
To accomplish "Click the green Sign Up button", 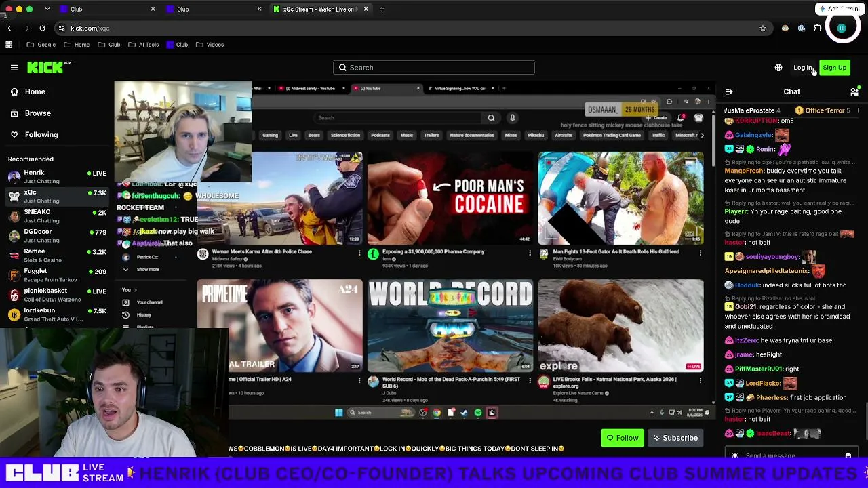I will tap(834, 68).
